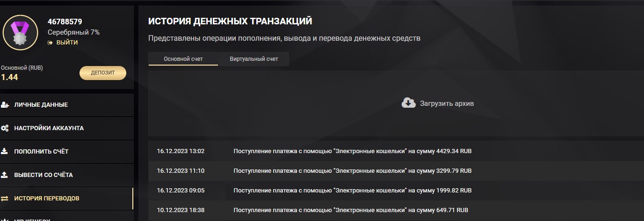Click the transaction for 649.71 RUB
The height and width of the screenshot is (221, 644).
[351, 210]
